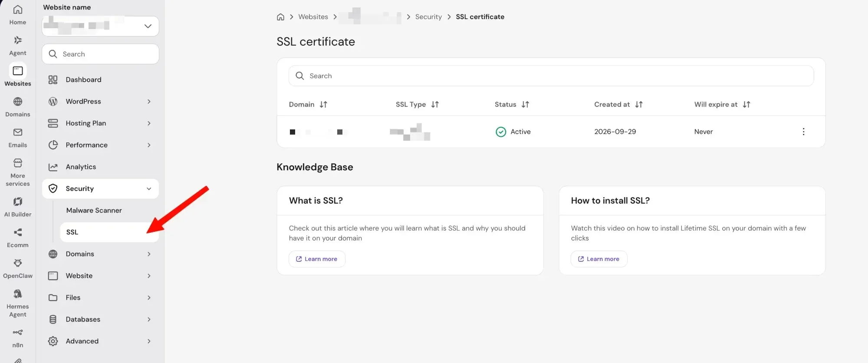Click the Advanced gear icon
Image resolution: width=868 pixels, height=363 pixels.
point(53,341)
